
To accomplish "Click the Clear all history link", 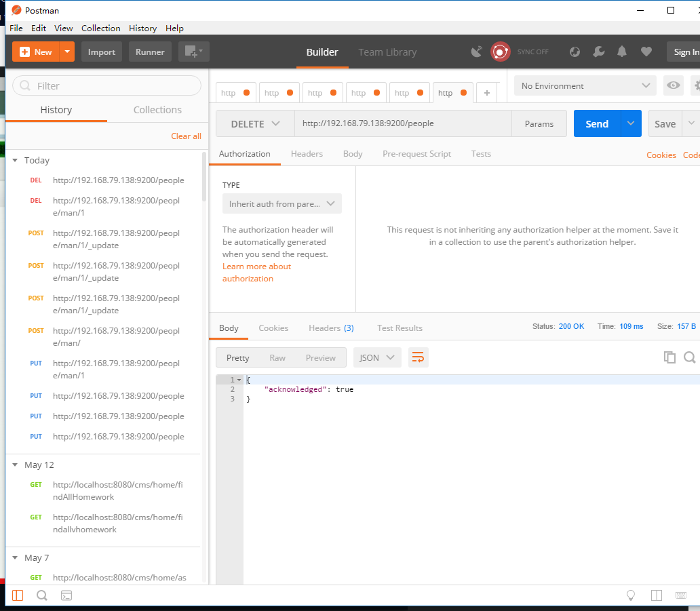I will [x=186, y=136].
